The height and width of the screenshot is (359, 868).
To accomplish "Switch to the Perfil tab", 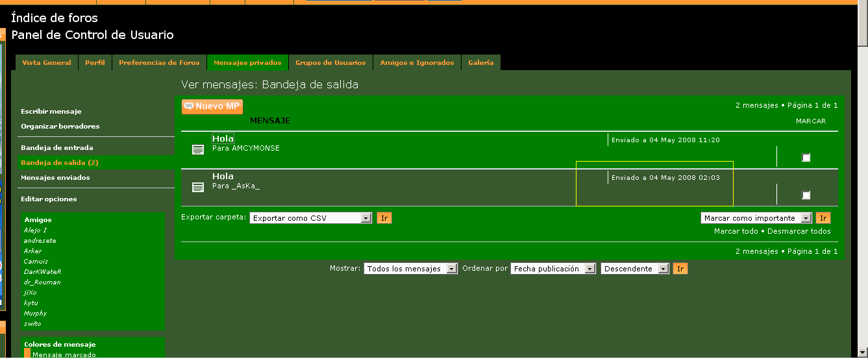I will tap(95, 63).
